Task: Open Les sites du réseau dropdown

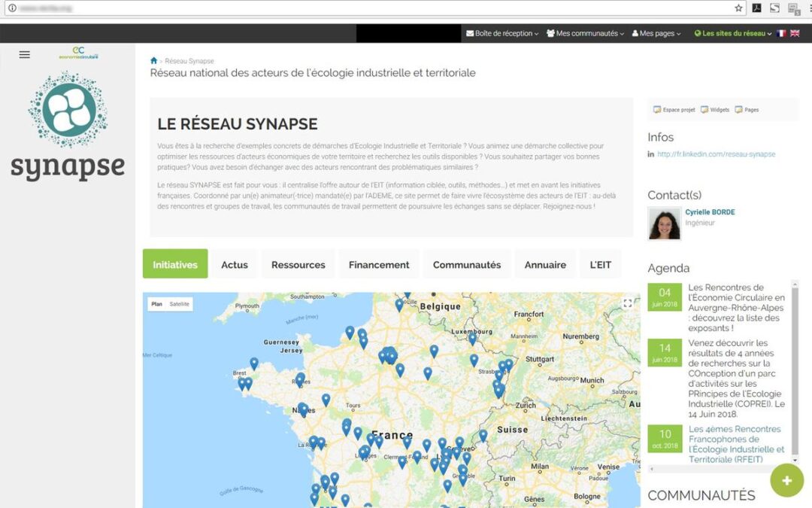Action: (x=733, y=33)
